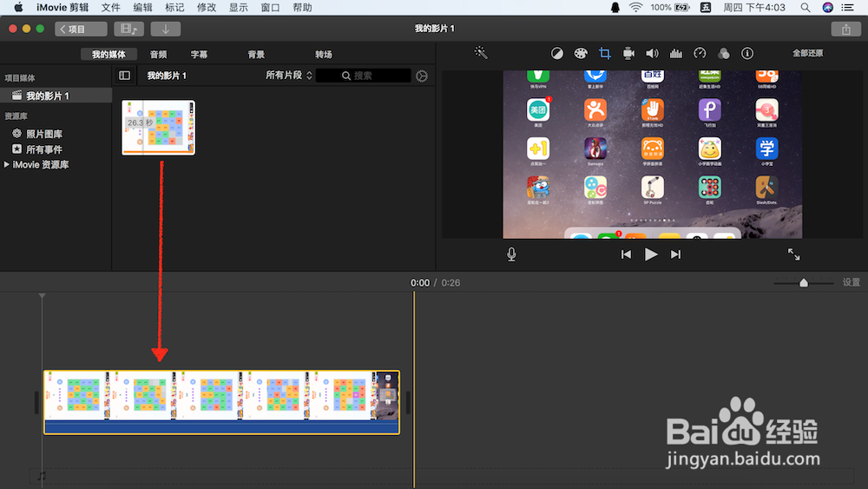Open the color correction palette tool
868x489 pixels.
coord(580,53)
